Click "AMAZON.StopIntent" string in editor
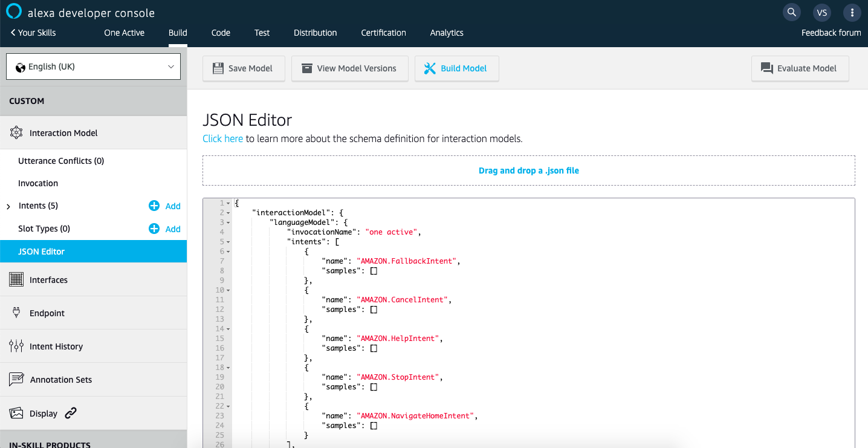Screen dimensions: 868x448 coord(399,377)
